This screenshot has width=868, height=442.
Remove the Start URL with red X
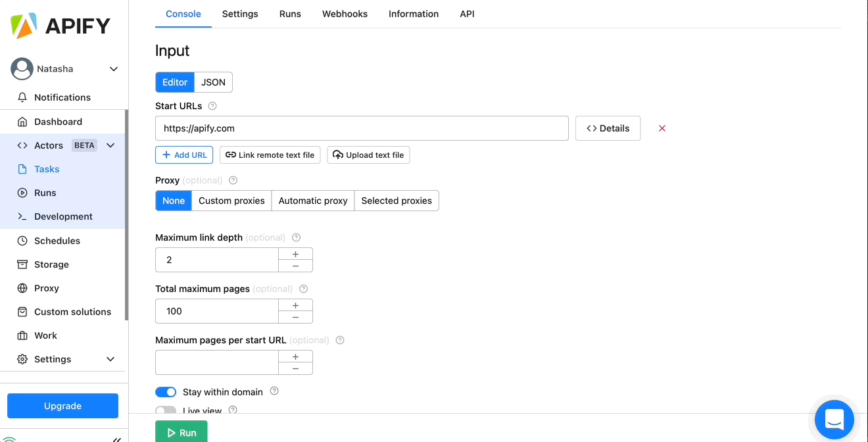click(662, 128)
